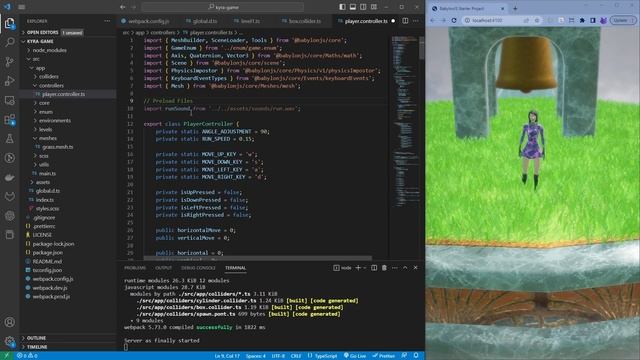The image size is (640, 360).
Task: Maximize the terminal panel size chevron
Action: point(405,268)
